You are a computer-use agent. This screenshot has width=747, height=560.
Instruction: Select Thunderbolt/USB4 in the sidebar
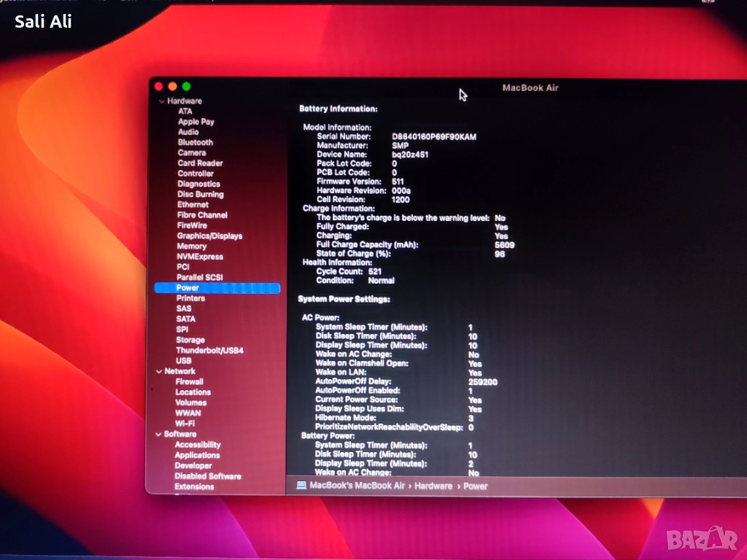point(209,351)
